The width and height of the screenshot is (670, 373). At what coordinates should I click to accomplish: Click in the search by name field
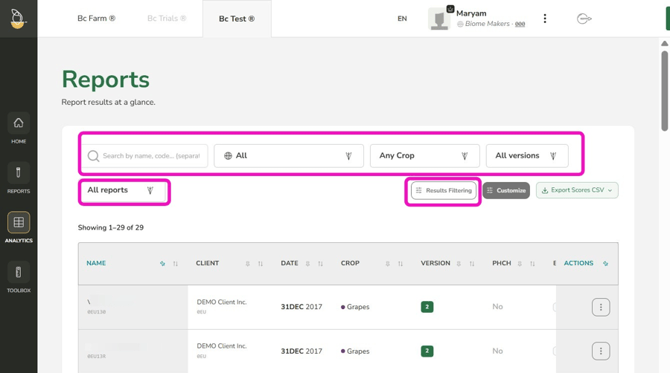[x=147, y=156]
